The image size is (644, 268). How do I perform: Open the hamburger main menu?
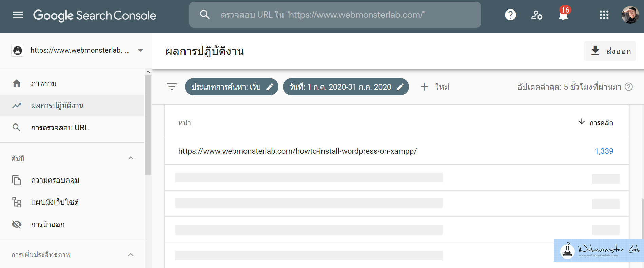click(18, 15)
